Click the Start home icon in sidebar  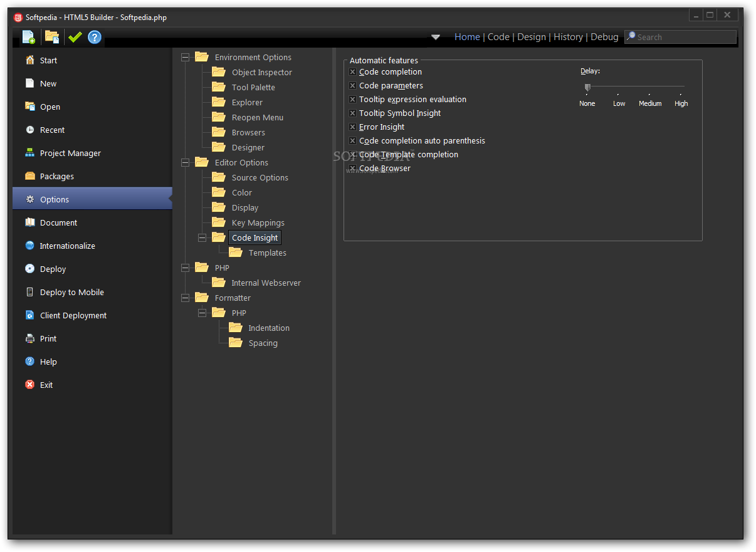[x=29, y=60]
